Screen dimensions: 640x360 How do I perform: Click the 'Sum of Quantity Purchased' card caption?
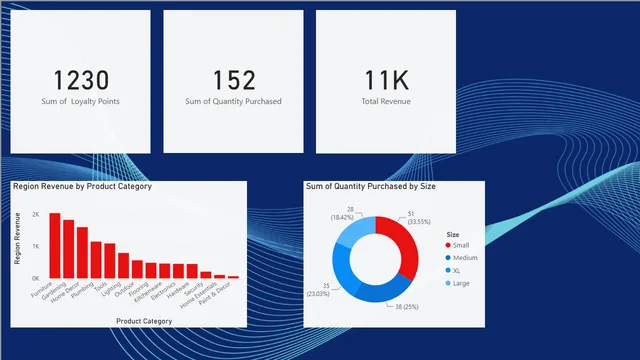[233, 101]
